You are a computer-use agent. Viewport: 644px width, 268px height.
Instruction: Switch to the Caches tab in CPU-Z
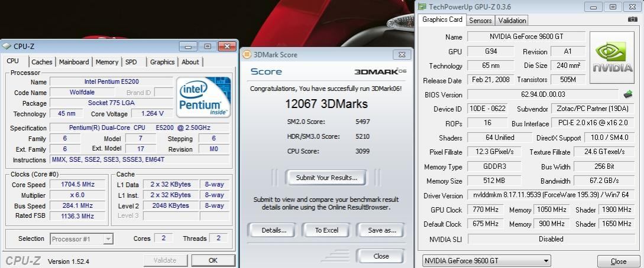click(x=42, y=62)
